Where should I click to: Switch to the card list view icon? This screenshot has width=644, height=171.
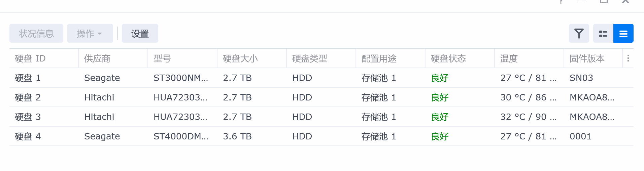coord(603,33)
